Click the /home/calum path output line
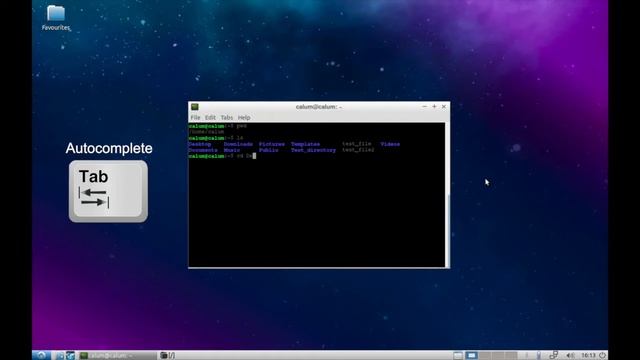 (206, 132)
